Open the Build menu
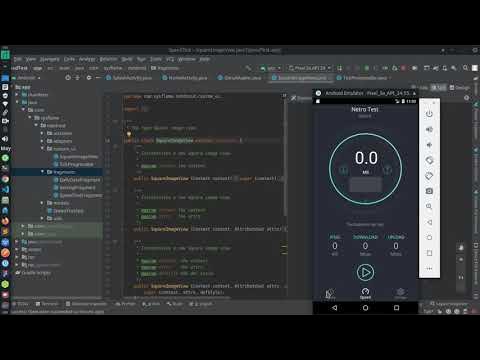This screenshot has height=360, width=480. (127, 59)
